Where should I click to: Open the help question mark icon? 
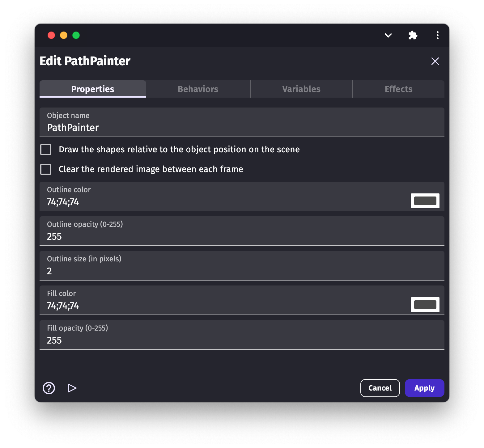[x=49, y=388]
